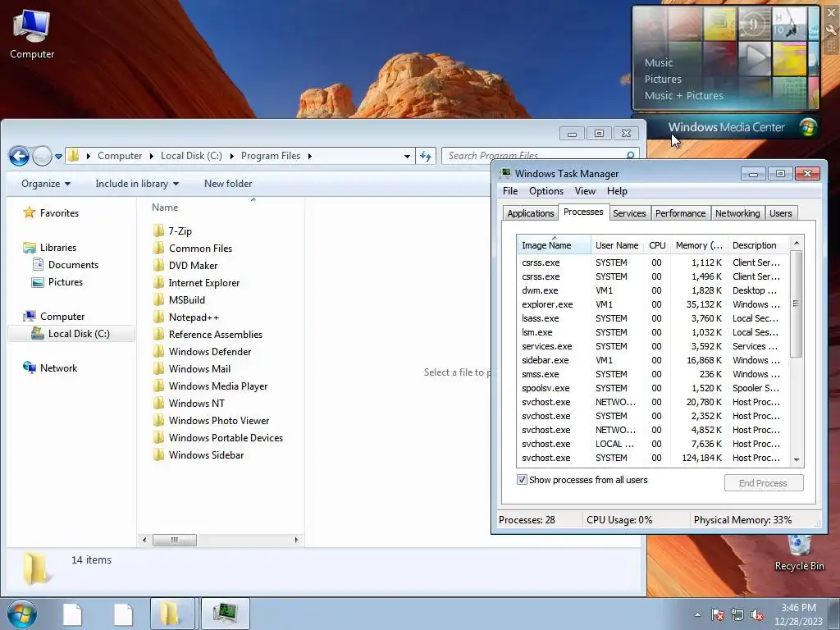Viewport: 840px width, 630px height.
Task: Open the Task Manager taskbar icon
Action: tap(225, 614)
